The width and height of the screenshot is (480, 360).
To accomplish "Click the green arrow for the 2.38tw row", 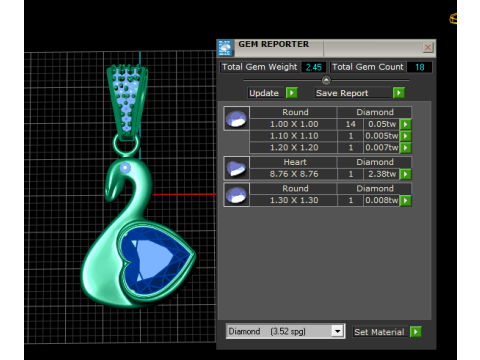I will click(405, 174).
